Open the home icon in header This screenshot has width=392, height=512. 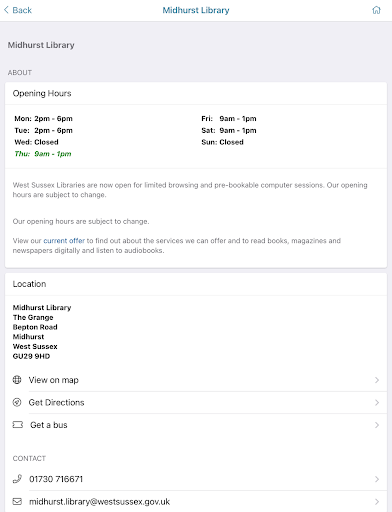[376, 10]
